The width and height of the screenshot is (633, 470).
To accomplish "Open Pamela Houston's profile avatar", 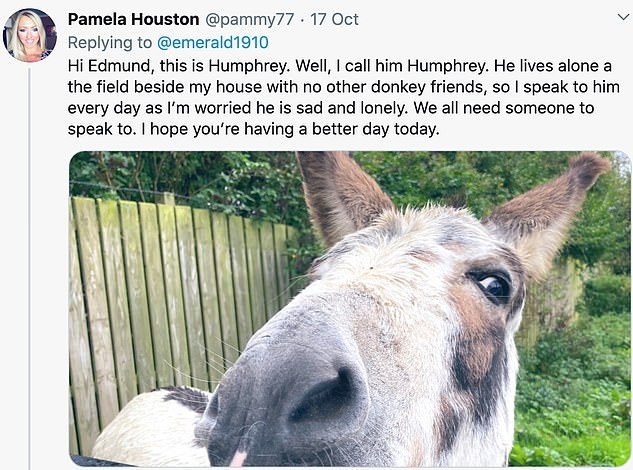I will pyautogui.click(x=30, y=35).
